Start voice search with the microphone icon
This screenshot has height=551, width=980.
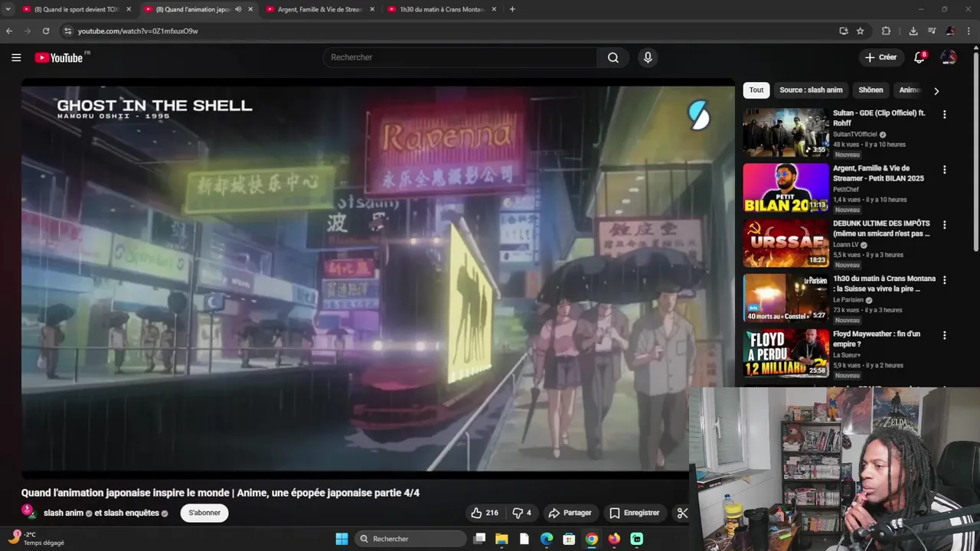tap(648, 57)
